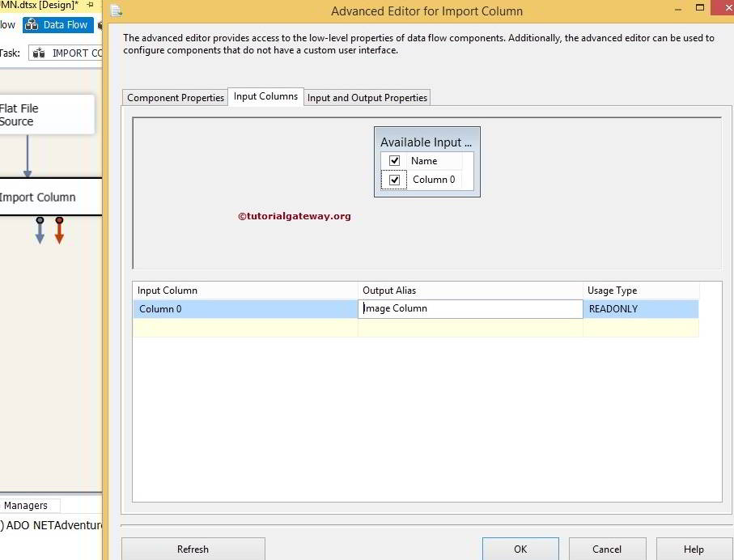Click the Advanced Editor dialog icon

tap(116, 11)
